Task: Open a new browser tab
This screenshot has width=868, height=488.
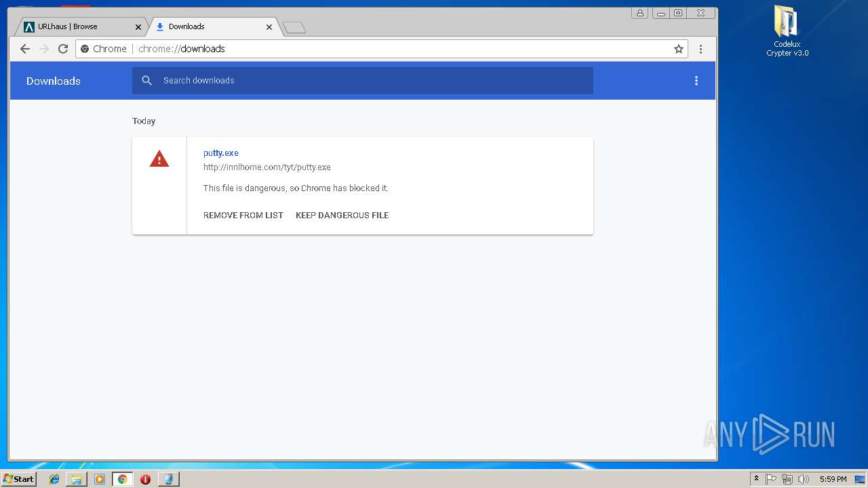Action: (294, 27)
